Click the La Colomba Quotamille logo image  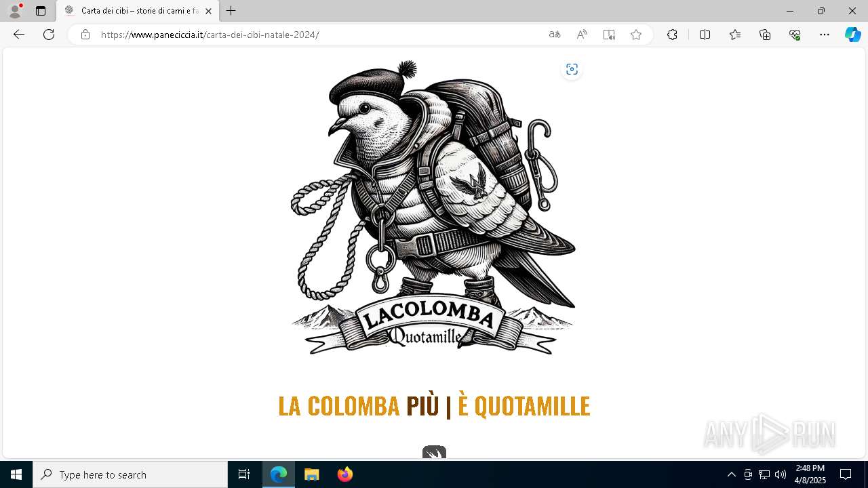(434, 207)
